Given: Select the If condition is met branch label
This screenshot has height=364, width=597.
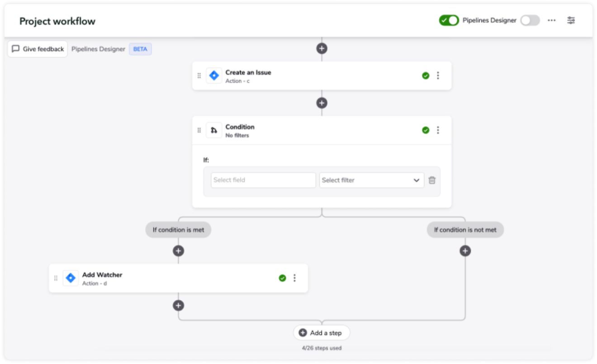Looking at the screenshot, I should [x=178, y=229].
